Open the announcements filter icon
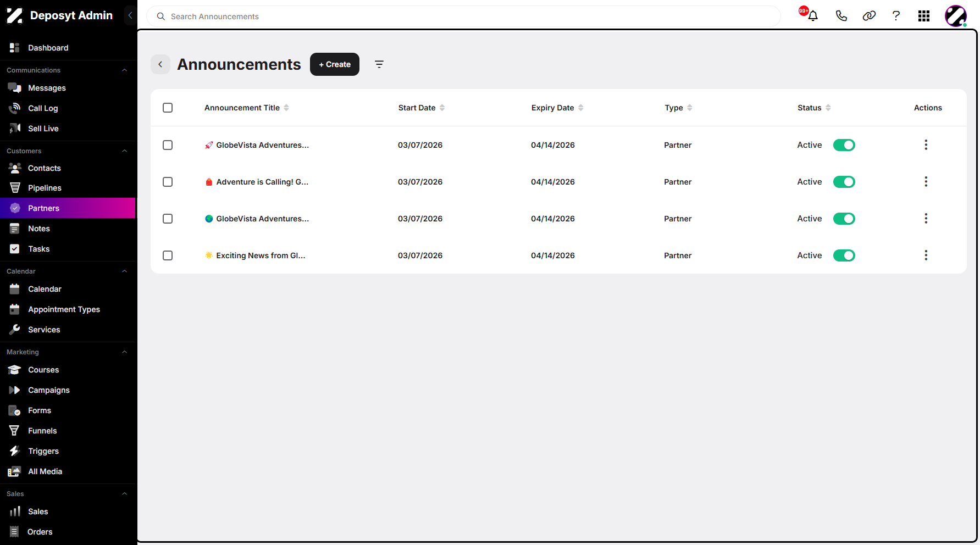The height and width of the screenshot is (545, 980). click(379, 64)
